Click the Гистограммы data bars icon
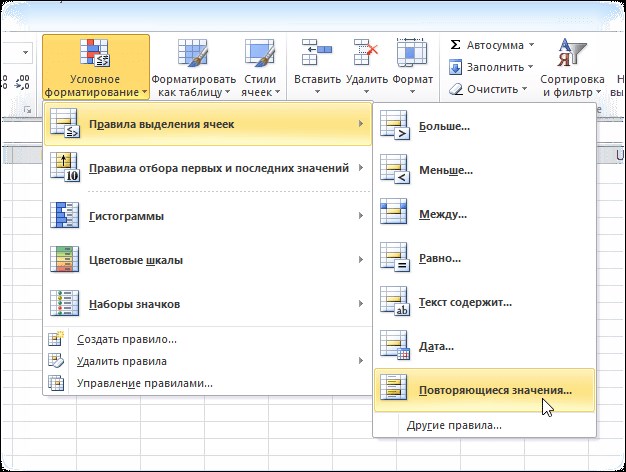The image size is (626, 472). (65, 216)
